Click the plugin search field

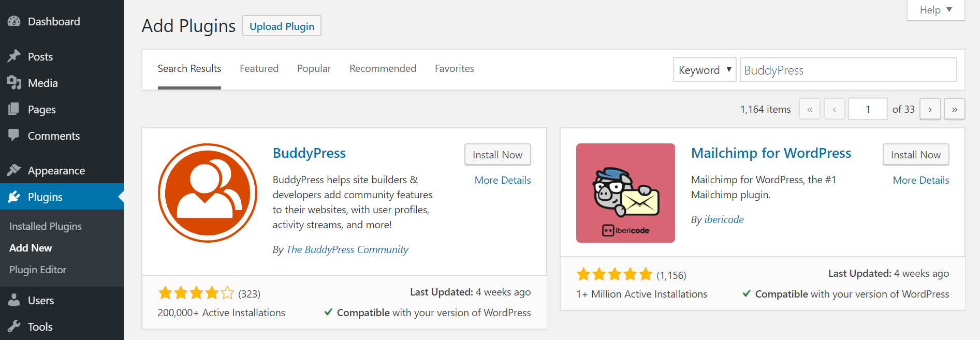click(x=848, y=70)
